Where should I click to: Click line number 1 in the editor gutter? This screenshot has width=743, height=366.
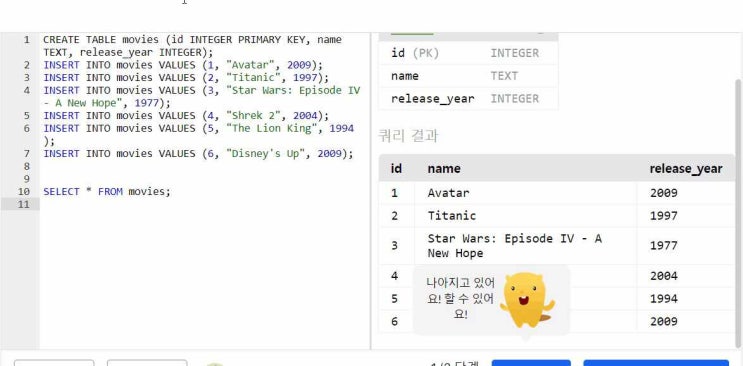tap(27, 40)
